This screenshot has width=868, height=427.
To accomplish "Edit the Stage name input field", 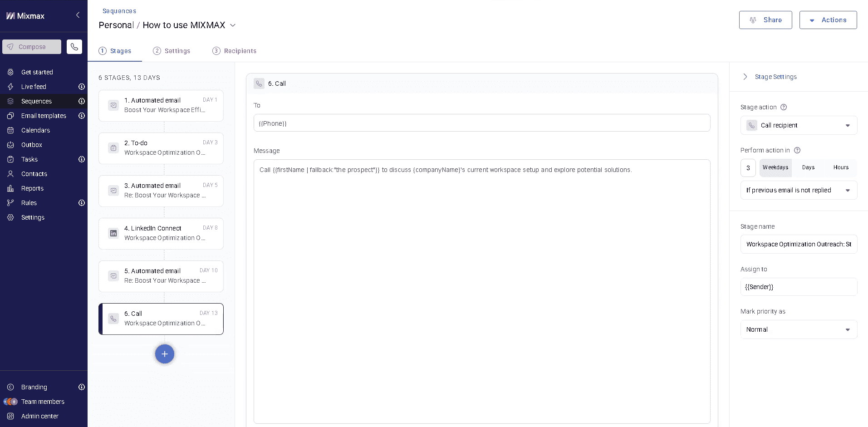I will pyautogui.click(x=799, y=244).
